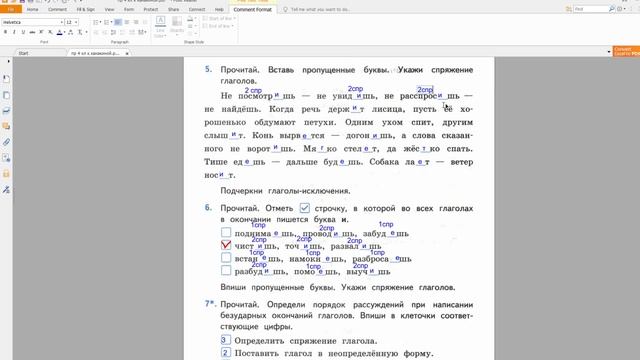640x360 pixels.
Task: Apply strikethrough formatting
Action: pyautogui.click(x=32, y=32)
